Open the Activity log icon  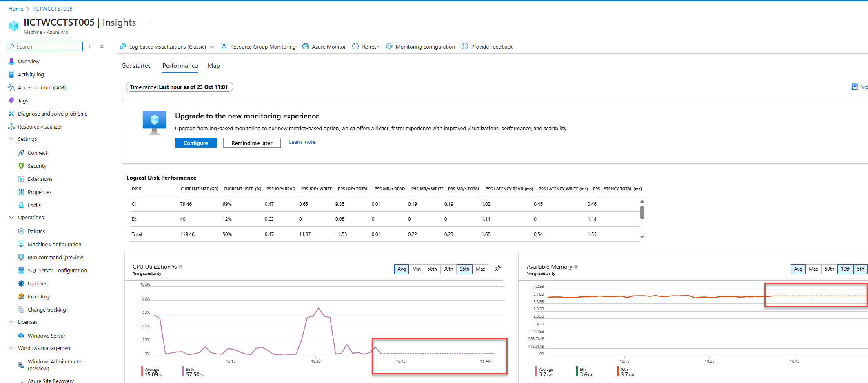point(11,74)
